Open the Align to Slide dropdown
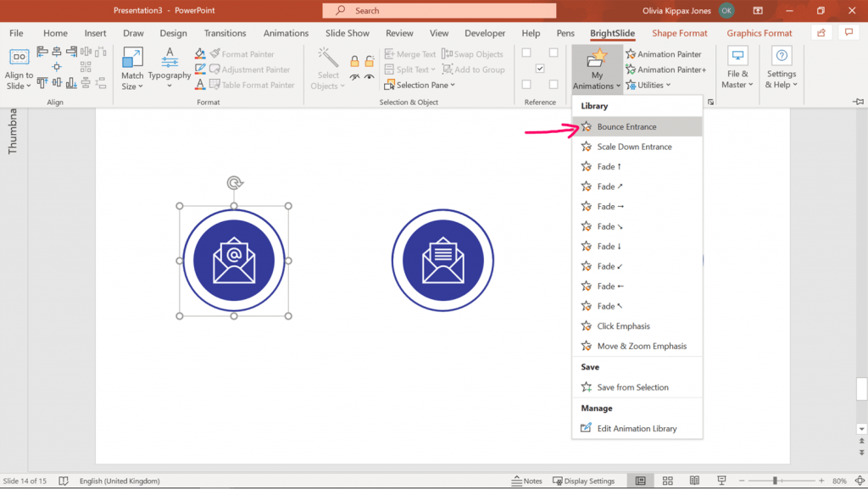This screenshot has height=489, width=868. tap(19, 69)
